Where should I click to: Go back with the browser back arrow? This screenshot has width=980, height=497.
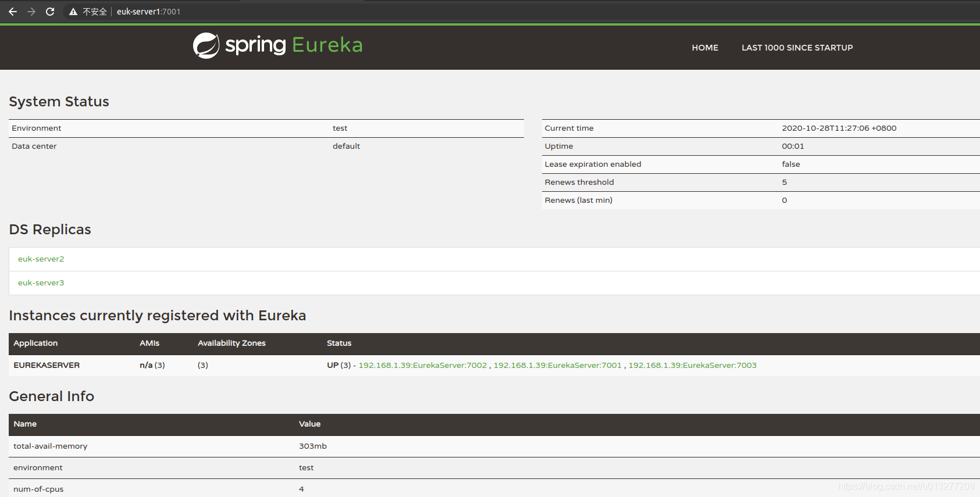(13, 12)
